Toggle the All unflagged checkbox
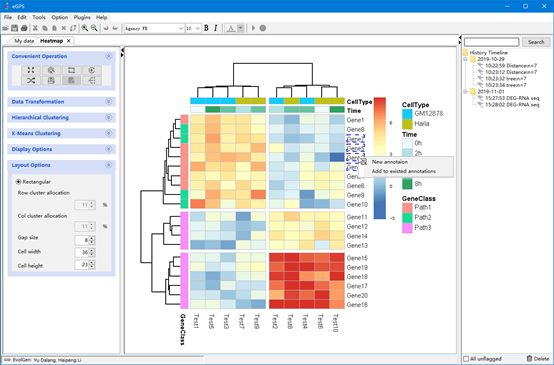The width and height of the screenshot is (554, 365). pyautogui.click(x=466, y=359)
